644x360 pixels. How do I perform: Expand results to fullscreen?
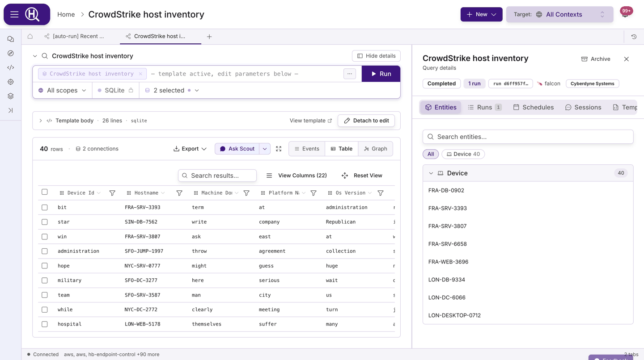coord(279,149)
